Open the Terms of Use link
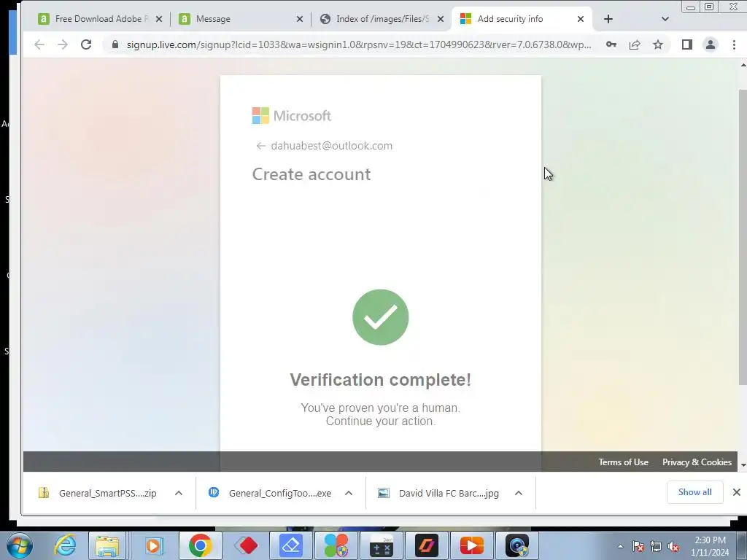 623,462
